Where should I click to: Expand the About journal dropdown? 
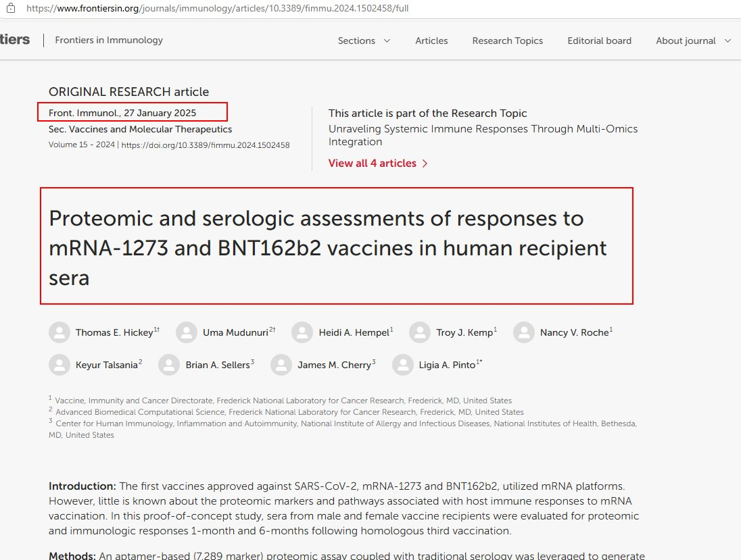pyautogui.click(x=693, y=41)
